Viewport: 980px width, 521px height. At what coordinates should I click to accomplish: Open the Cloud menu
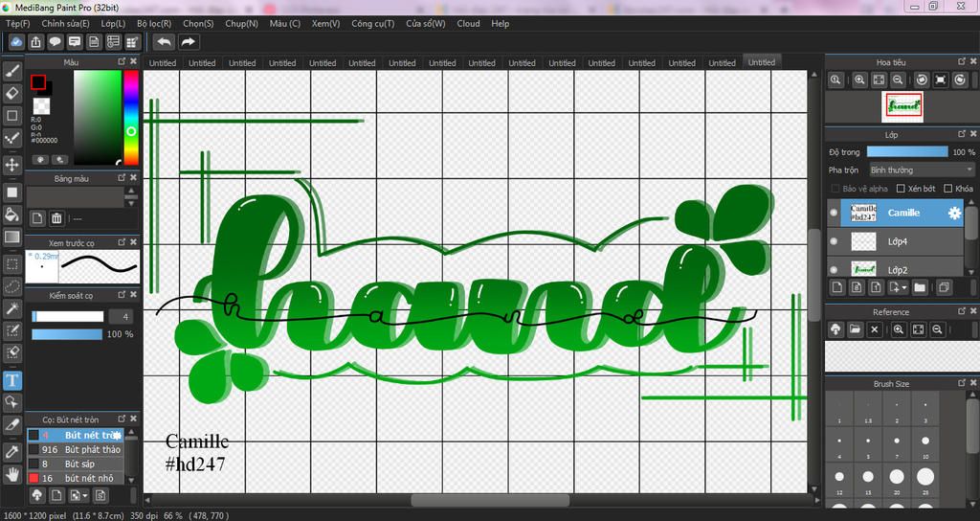469,24
